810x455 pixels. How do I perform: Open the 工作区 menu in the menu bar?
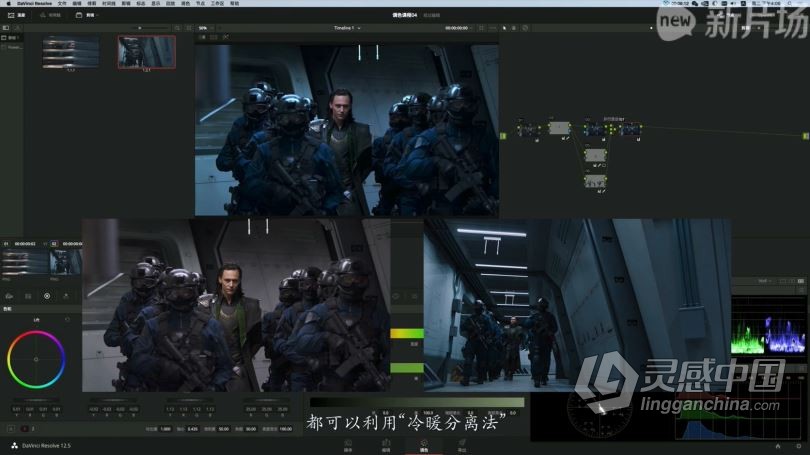point(217,3)
